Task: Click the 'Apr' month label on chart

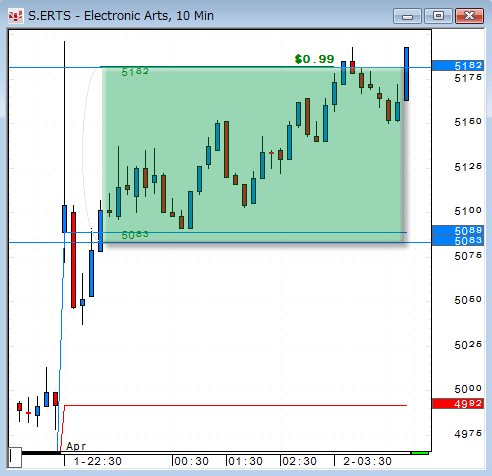Action: click(76, 446)
